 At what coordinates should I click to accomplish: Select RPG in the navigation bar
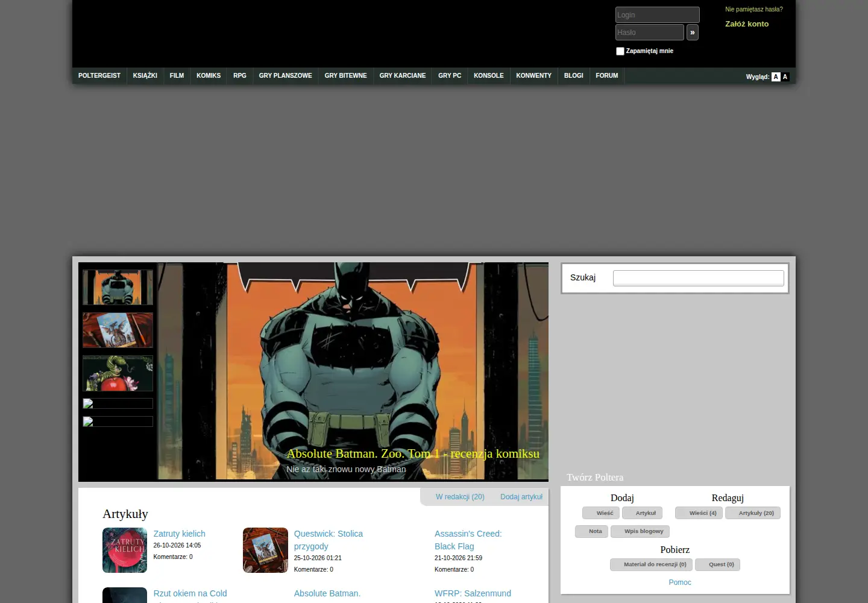[240, 76]
